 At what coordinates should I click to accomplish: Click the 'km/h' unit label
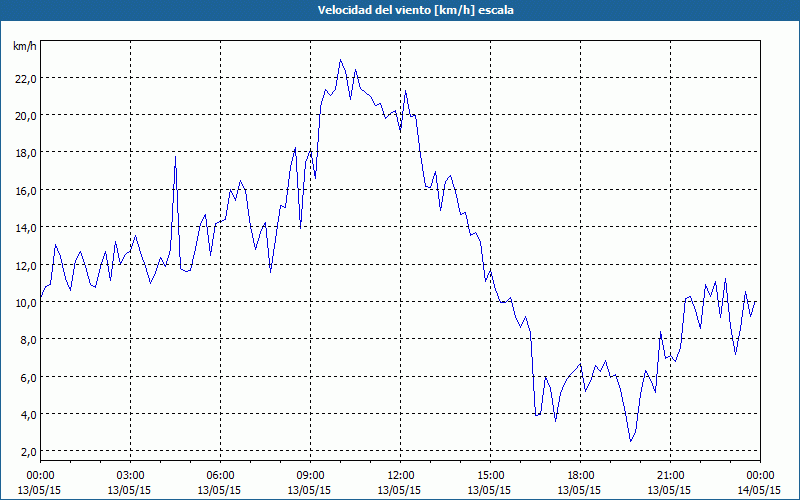click(x=24, y=46)
